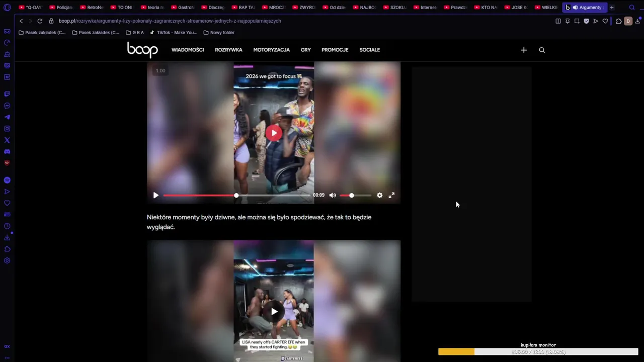The width and height of the screenshot is (644, 362).
Task: Open the extensions cube icon in toolbar
Action: coord(618,21)
